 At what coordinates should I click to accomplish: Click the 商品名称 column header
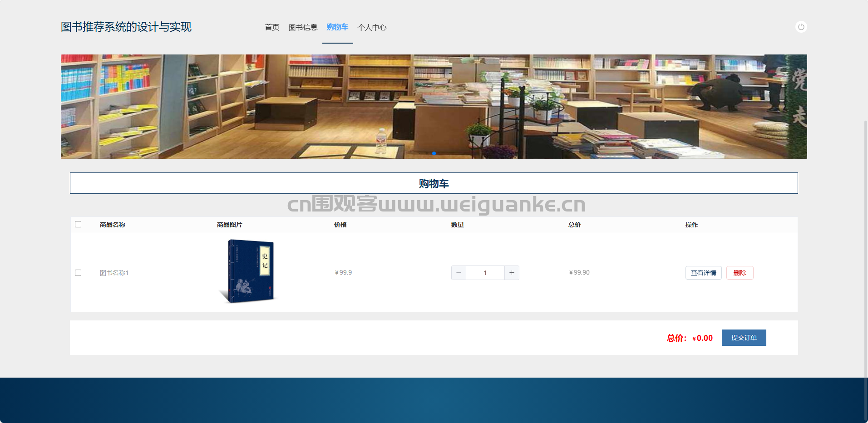pos(112,225)
